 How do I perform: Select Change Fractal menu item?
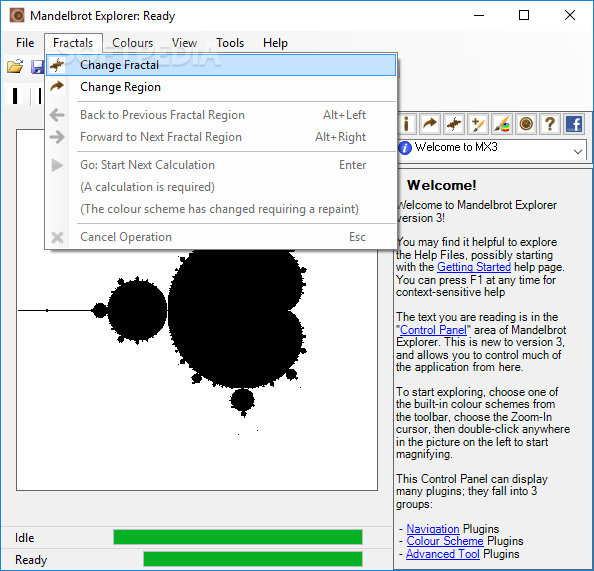click(221, 65)
